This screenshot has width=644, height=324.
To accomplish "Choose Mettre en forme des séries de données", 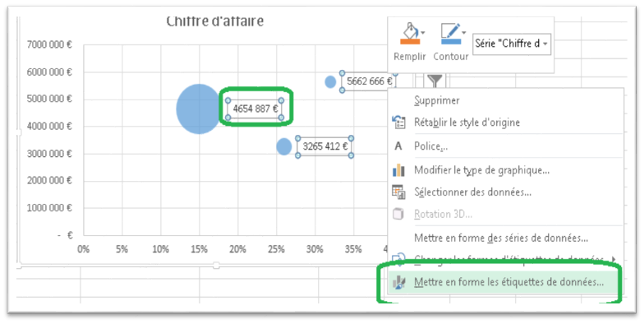I will (x=501, y=238).
